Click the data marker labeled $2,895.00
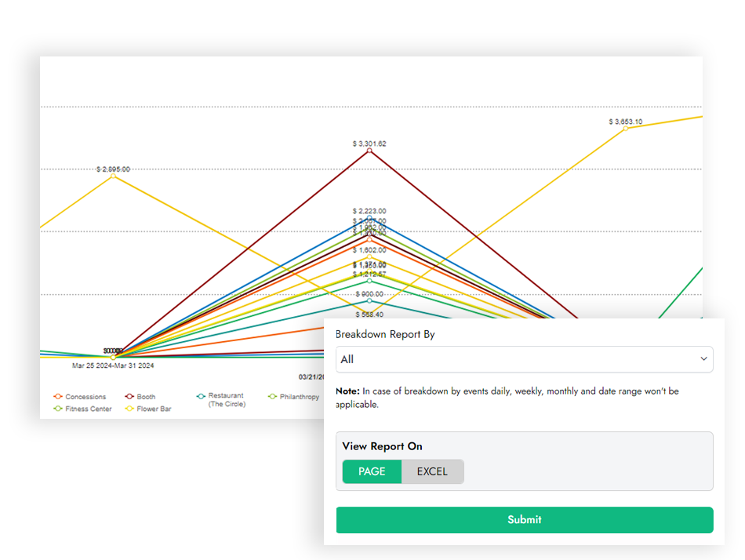The width and height of the screenshot is (745, 560). click(114, 177)
